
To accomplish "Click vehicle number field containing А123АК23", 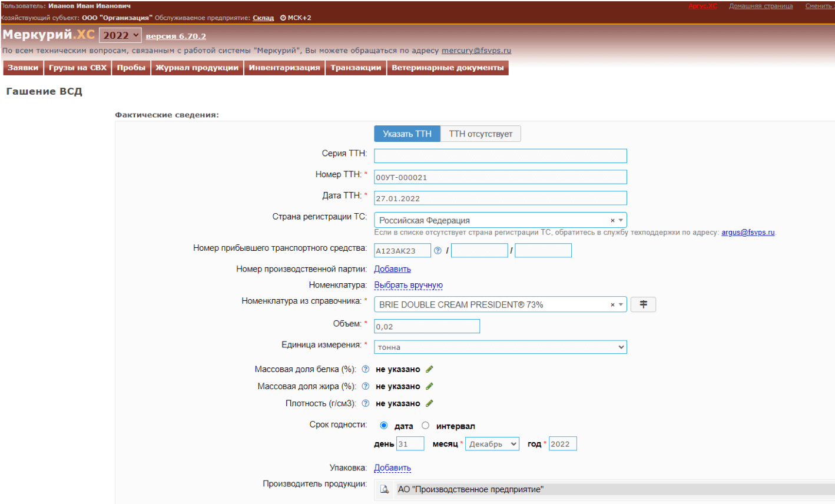I will click(x=403, y=251).
